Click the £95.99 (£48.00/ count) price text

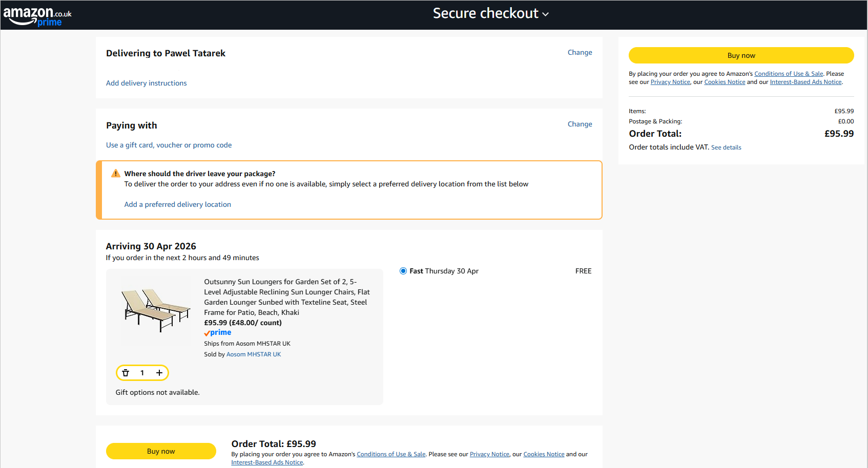243,323
